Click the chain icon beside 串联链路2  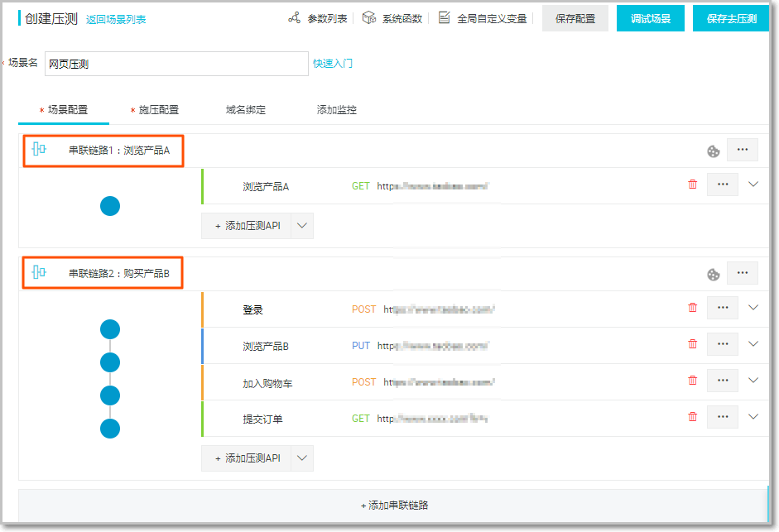point(39,271)
